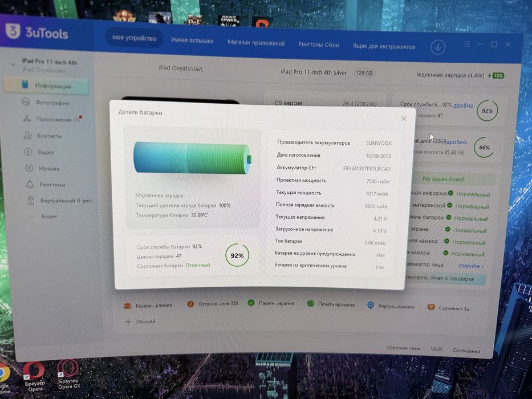Click the plus Обычай customize button

point(140,321)
